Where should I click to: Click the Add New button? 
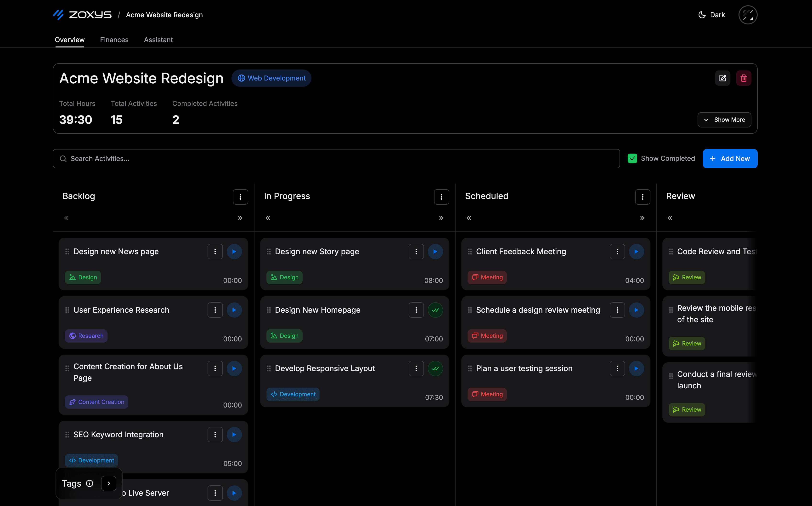click(730, 158)
